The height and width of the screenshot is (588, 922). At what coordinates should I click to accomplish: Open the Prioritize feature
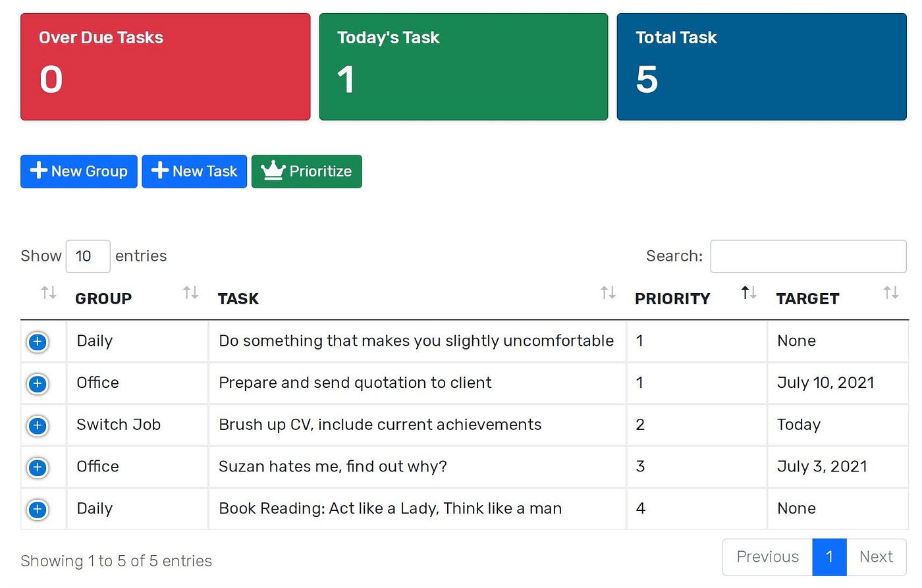coord(306,171)
